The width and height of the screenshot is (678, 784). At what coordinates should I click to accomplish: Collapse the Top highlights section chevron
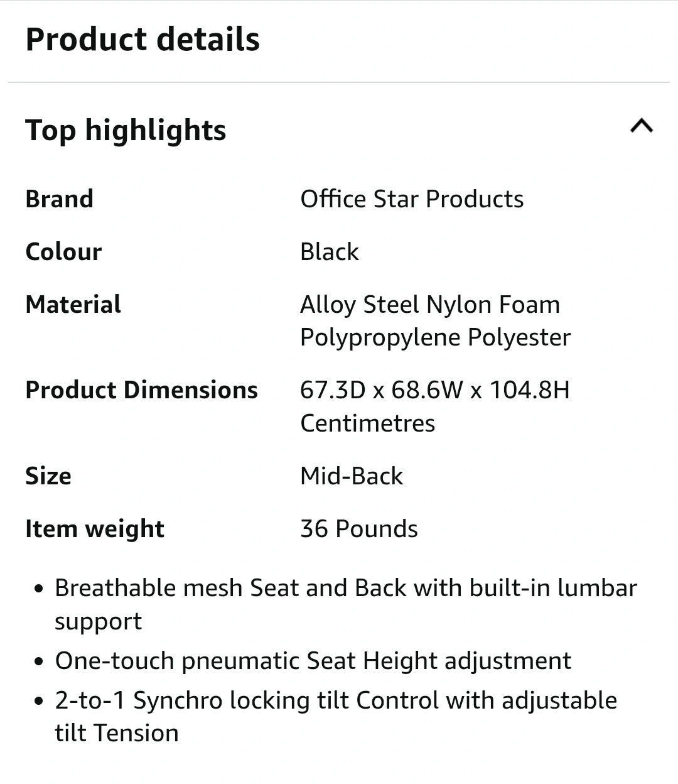[x=641, y=126]
